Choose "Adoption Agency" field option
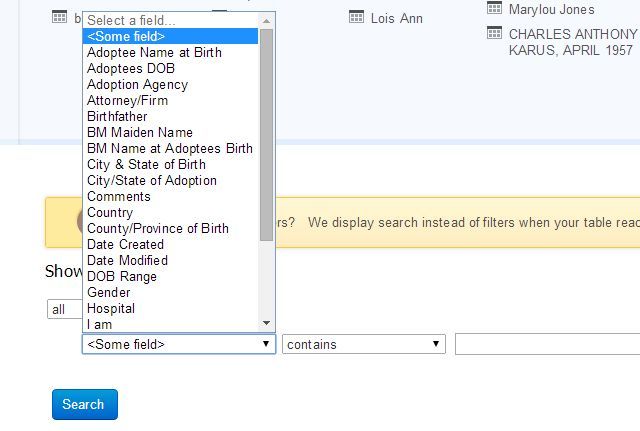 point(137,84)
